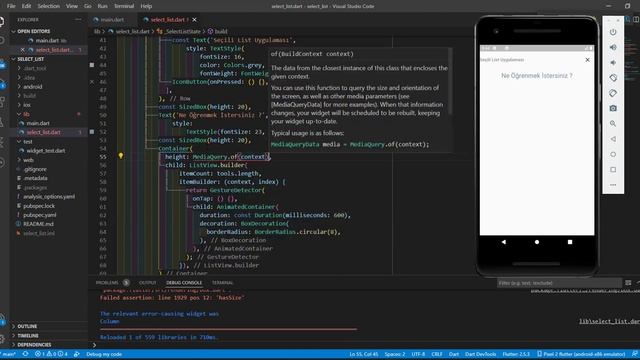
Task: Close the select_list.dart editor tab
Action: coord(194,20)
